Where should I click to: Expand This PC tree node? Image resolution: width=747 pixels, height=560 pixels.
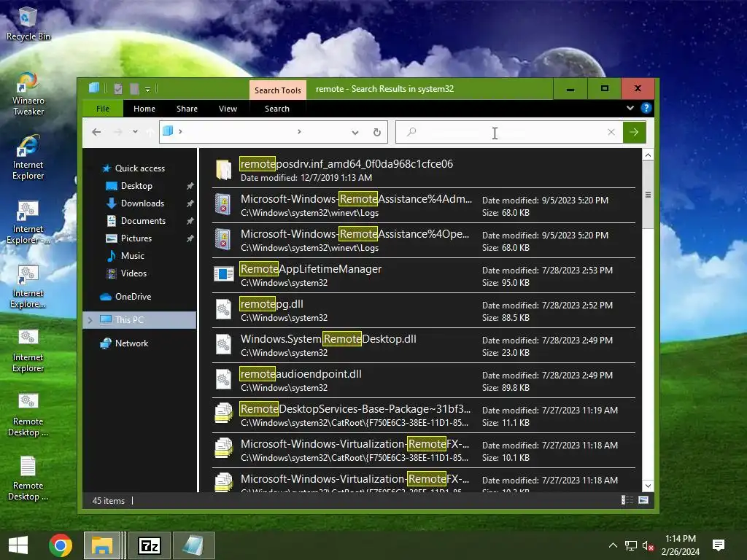click(90, 320)
